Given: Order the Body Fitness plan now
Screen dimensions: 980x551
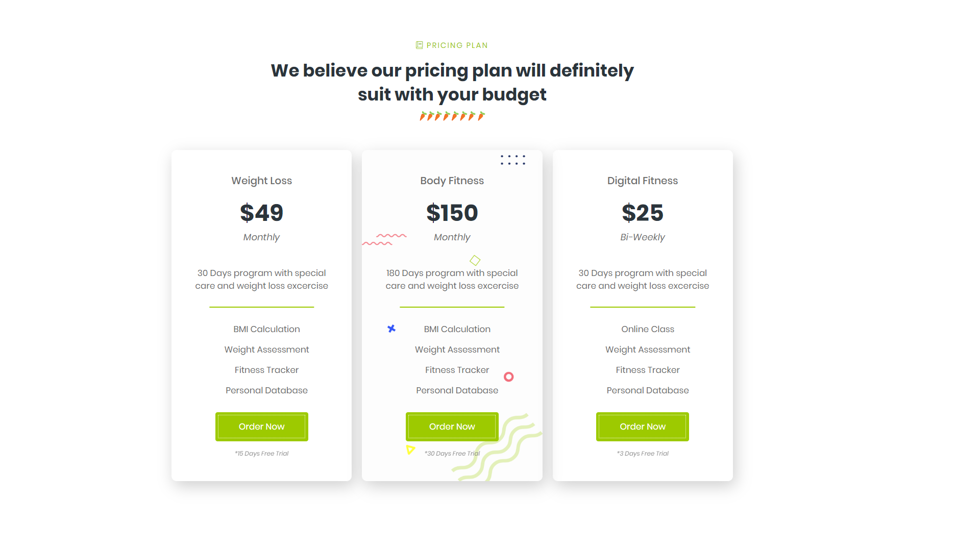Looking at the screenshot, I should (x=452, y=427).
